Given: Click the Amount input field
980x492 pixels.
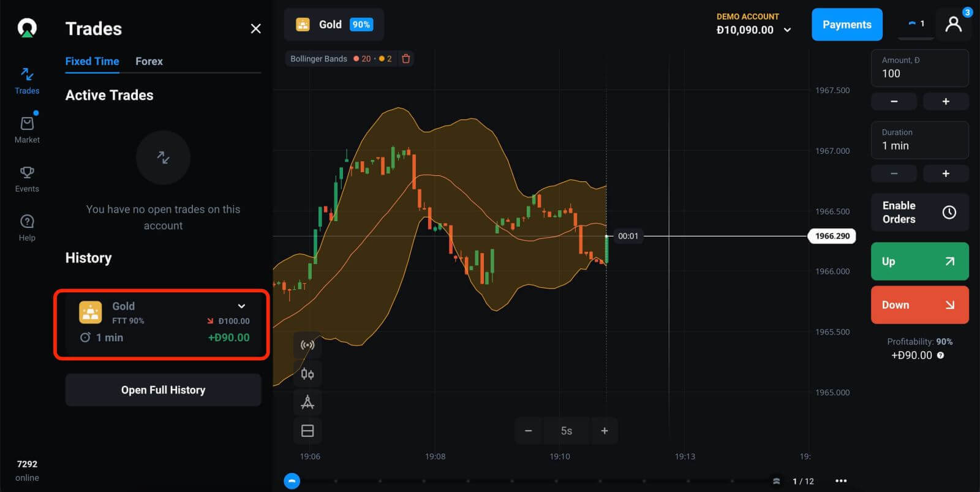Looking at the screenshot, I should coord(919,68).
